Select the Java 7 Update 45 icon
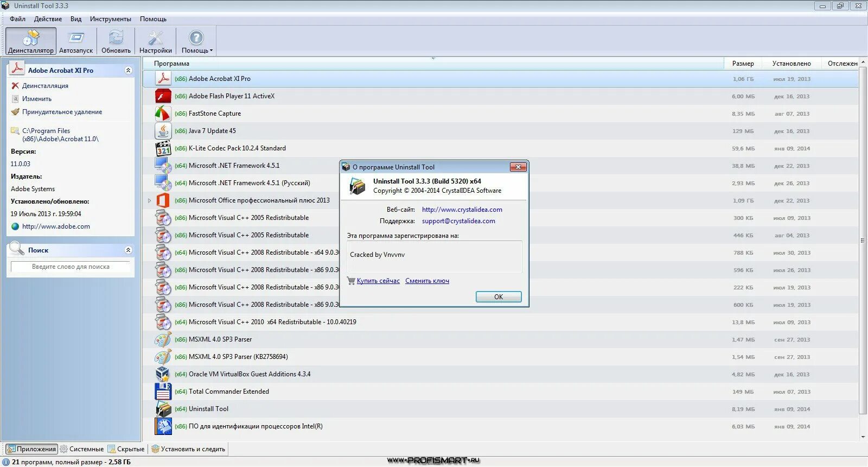868x467 pixels. click(x=163, y=131)
